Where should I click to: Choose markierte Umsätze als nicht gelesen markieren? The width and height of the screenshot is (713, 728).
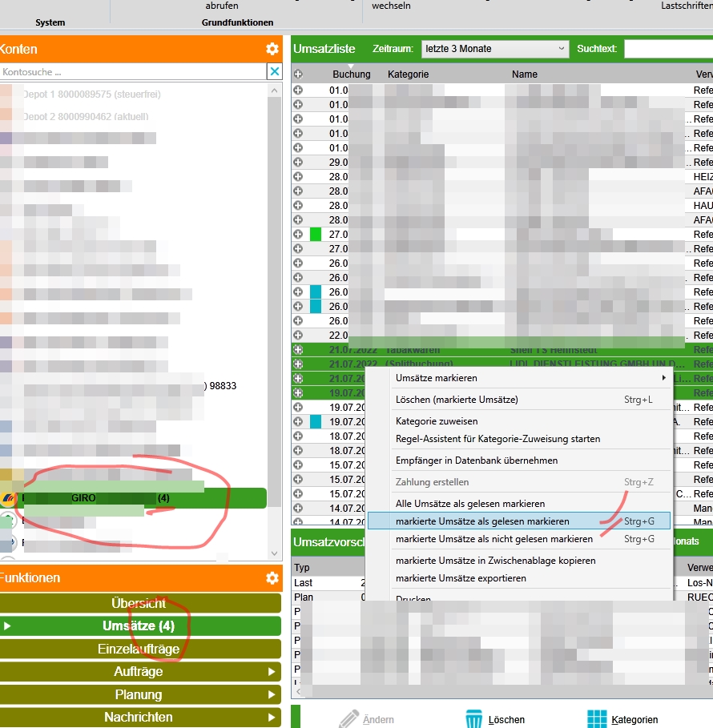point(519,539)
